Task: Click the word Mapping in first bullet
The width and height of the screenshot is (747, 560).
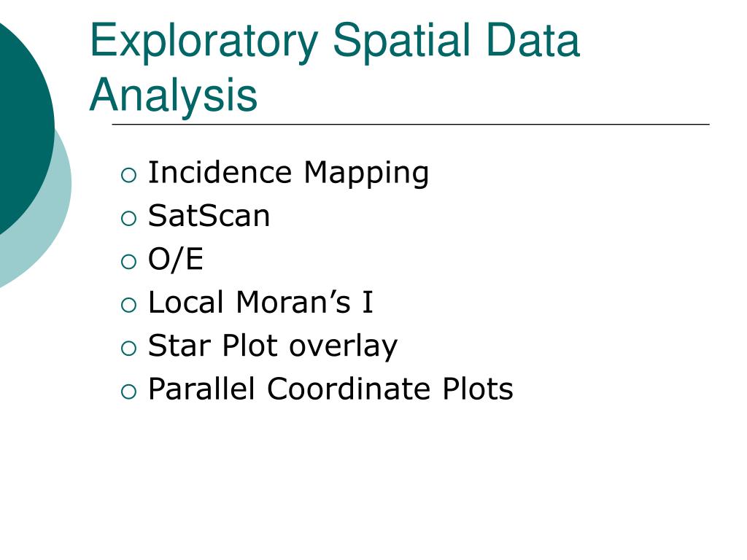Action: coord(366,174)
